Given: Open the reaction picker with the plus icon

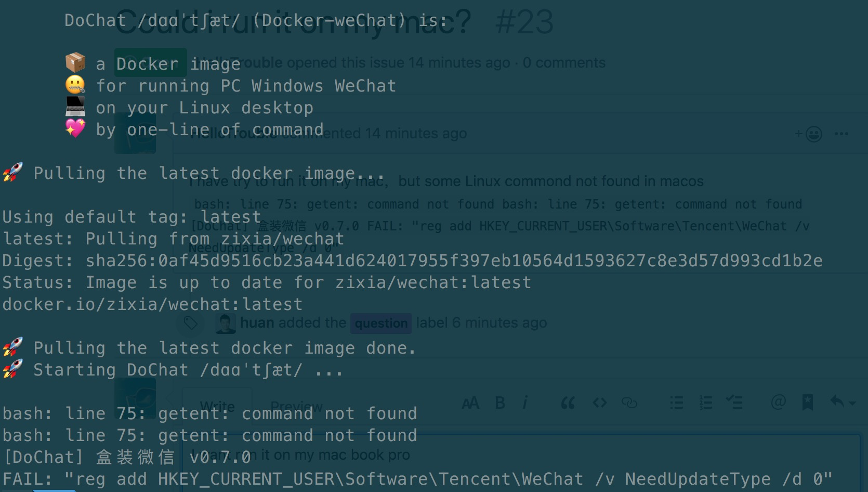Looking at the screenshot, I should pyautogui.click(x=799, y=134).
